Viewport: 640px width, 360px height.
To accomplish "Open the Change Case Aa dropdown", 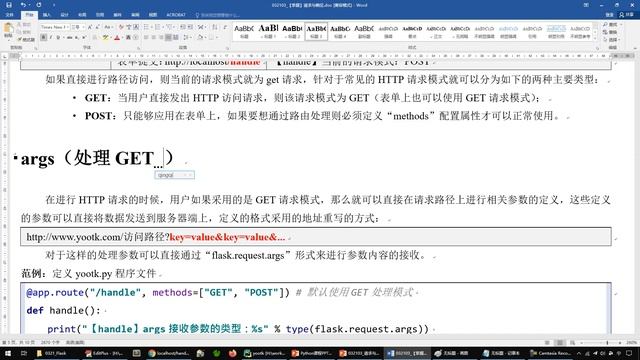I will tap(108, 27).
